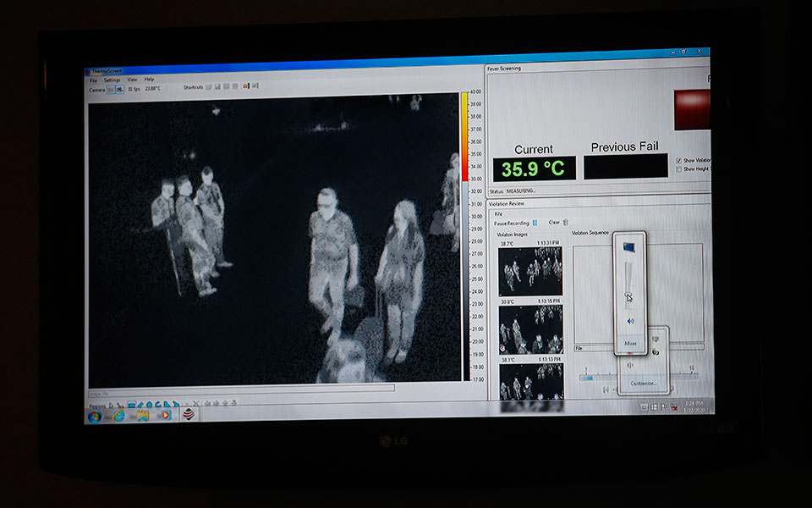812x508 pixels.
Task: Open the Windows Start menu orb
Action: click(x=95, y=416)
